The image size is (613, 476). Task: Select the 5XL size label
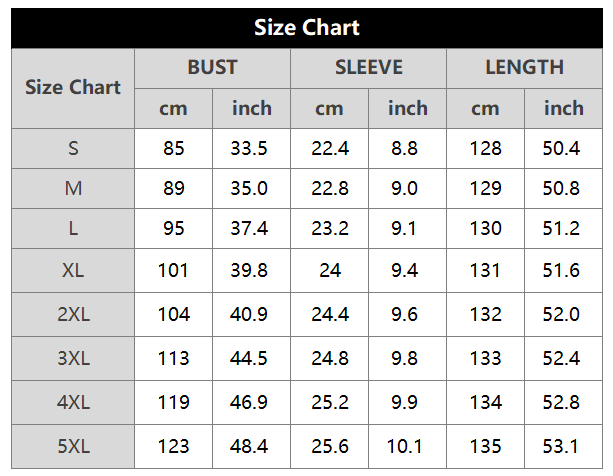(73, 447)
